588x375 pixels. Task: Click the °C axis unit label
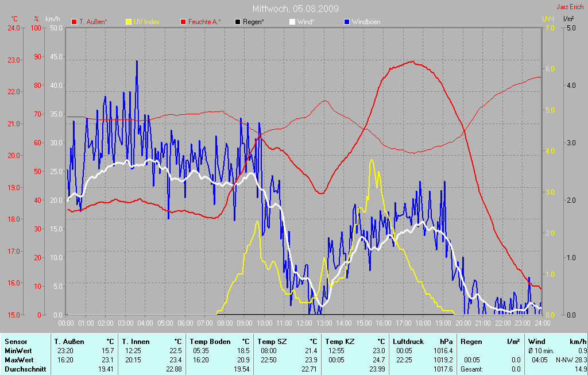tap(14, 19)
